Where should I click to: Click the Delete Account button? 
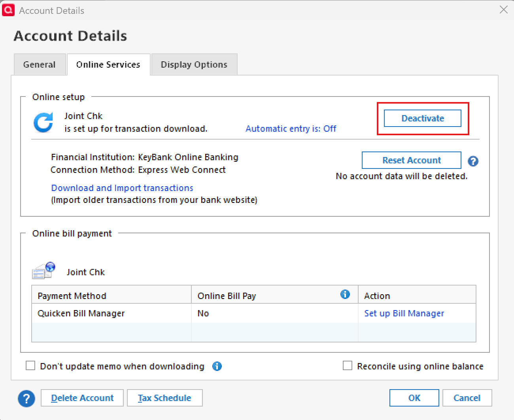(x=82, y=398)
